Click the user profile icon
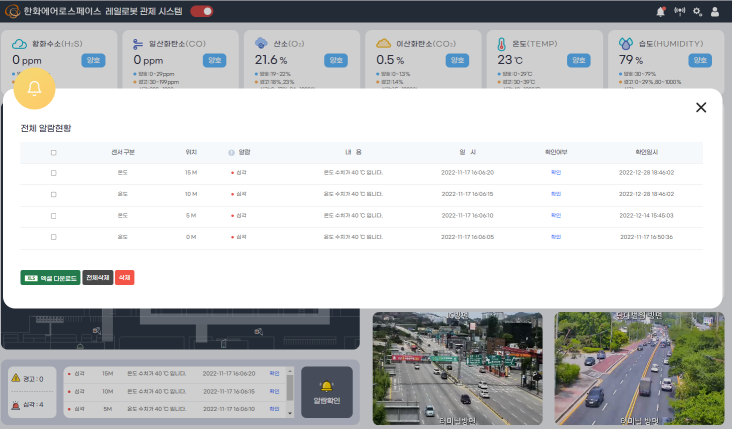Image resolution: width=732 pixels, height=429 pixels. coord(714,11)
